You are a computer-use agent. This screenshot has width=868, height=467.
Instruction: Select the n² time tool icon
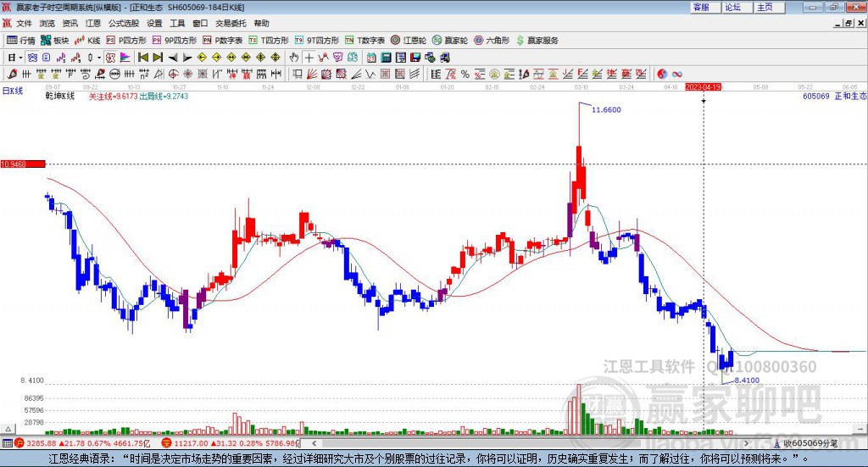[x=144, y=74]
